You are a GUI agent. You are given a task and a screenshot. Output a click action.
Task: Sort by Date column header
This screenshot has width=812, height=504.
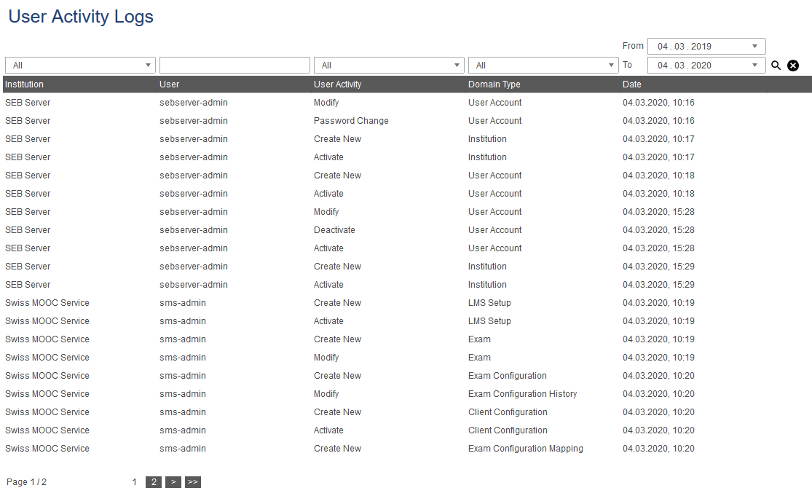click(632, 84)
